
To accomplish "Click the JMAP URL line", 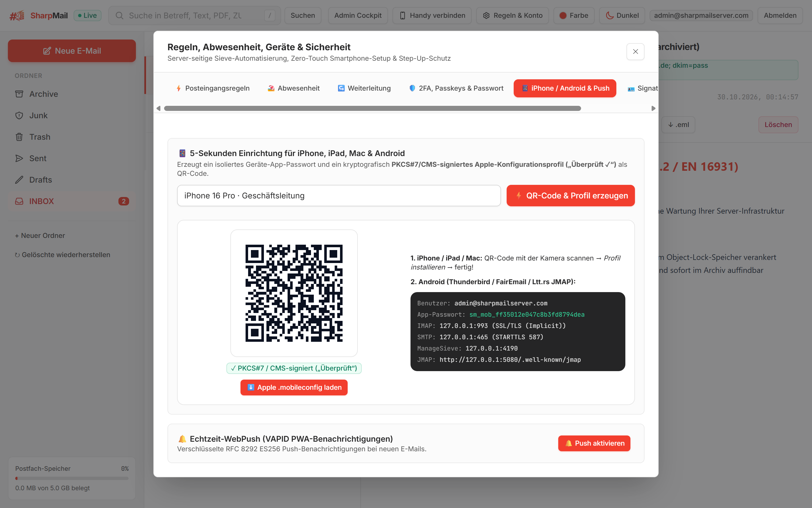I will click(x=499, y=360).
